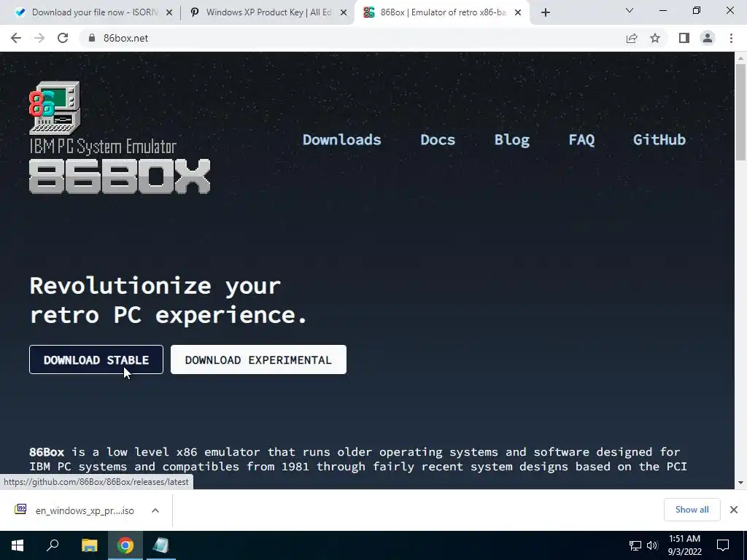This screenshot has width=747, height=560.
Task: Click the scrollbar up arrow
Action: pyautogui.click(x=740, y=58)
